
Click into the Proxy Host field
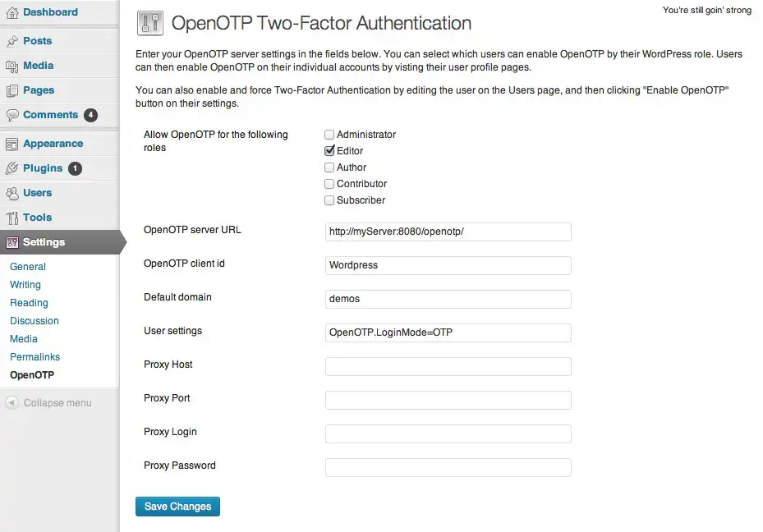click(448, 367)
